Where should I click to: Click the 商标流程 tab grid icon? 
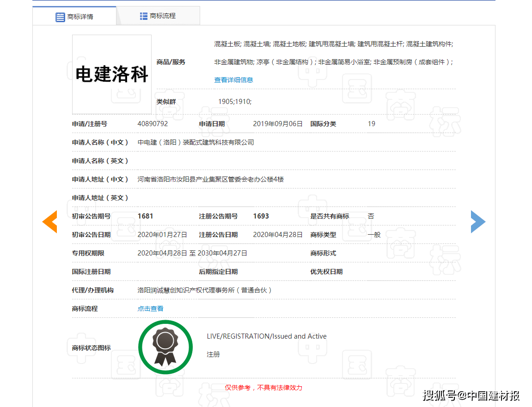(144, 16)
